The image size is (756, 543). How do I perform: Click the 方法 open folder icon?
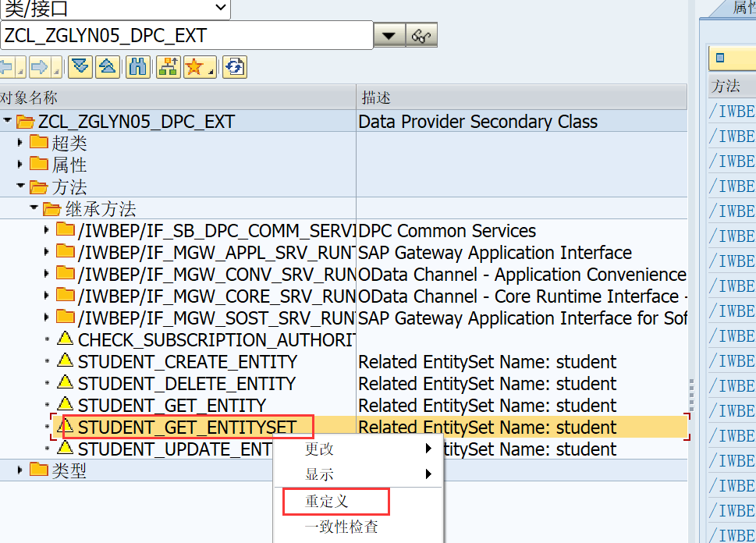pos(38,186)
